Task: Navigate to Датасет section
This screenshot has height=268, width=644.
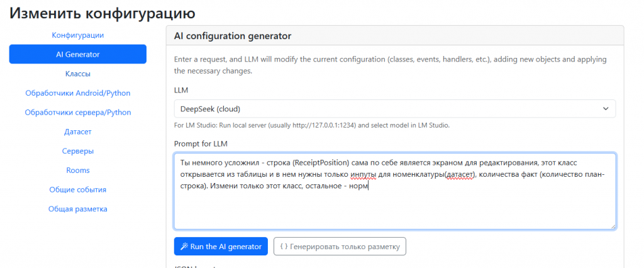Action: pyautogui.click(x=77, y=132)
